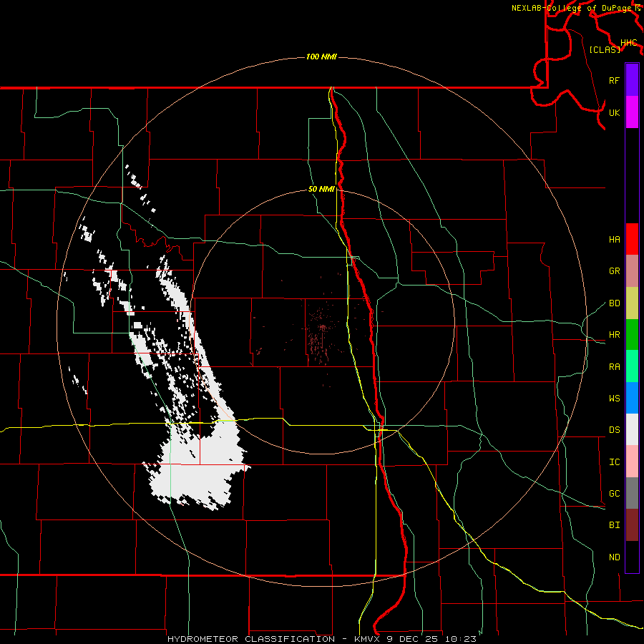This screenshot has width=644, height=644.
Task: Click the DS legend label
Action: click(x=615, y=429)
